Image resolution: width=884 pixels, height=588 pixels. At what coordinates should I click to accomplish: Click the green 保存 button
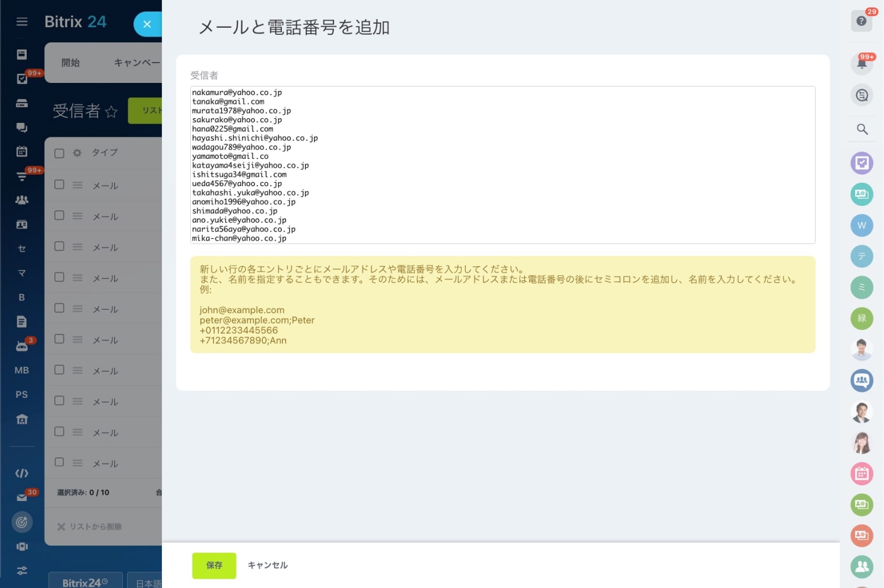(x=214, y=565)
